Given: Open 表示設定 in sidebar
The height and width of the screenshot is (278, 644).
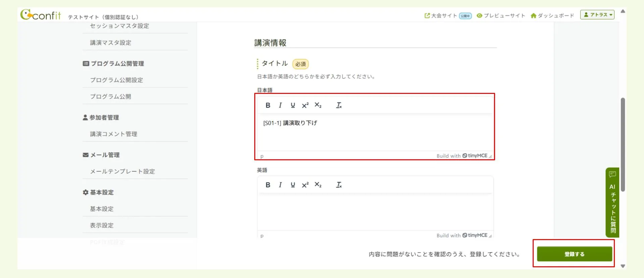Looking at the screenshot, I should tap(102, 225).
